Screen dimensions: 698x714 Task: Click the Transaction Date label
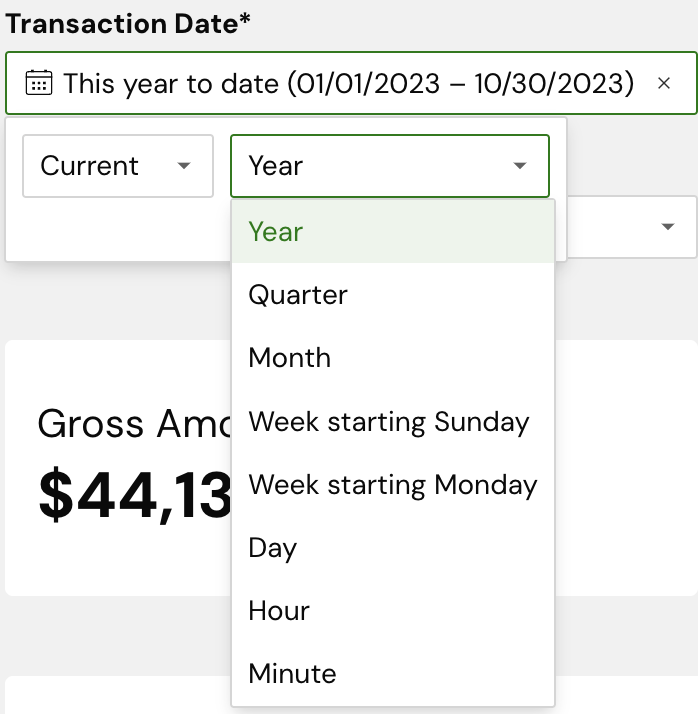click(x=128, y=24)
